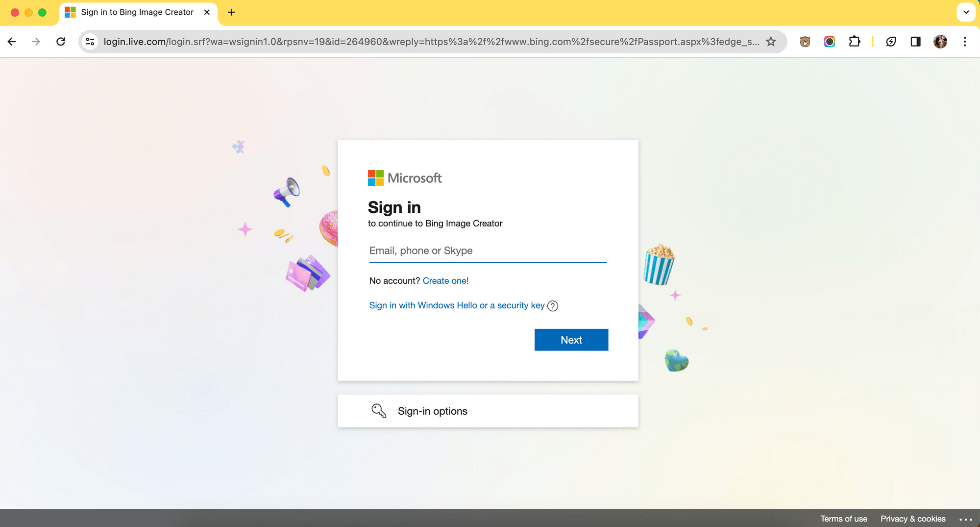This screenshot has width=980, height=527.
Task: Open the bear extension icon
Action: (x=805, y=42)
